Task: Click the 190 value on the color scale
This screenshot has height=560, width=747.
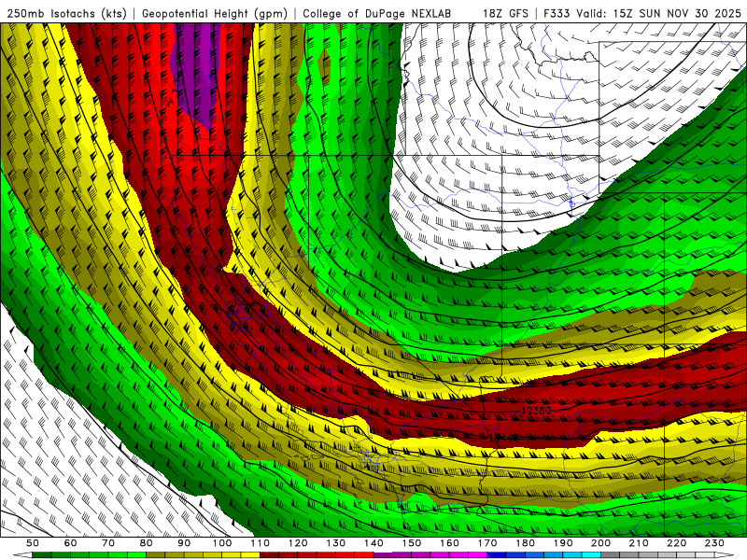Action: point(563,543)
